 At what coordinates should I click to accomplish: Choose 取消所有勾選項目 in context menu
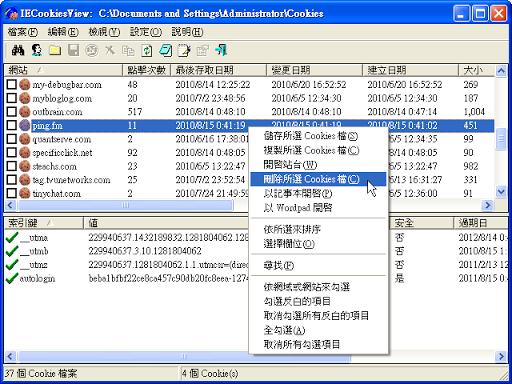(x=318, y=344)
